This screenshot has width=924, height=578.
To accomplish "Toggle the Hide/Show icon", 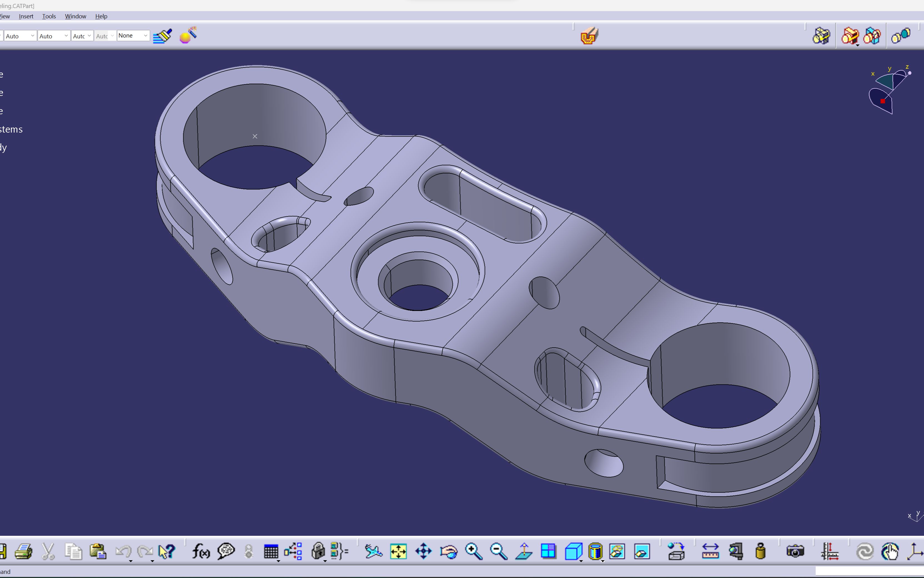I will [x=617, y=551].
